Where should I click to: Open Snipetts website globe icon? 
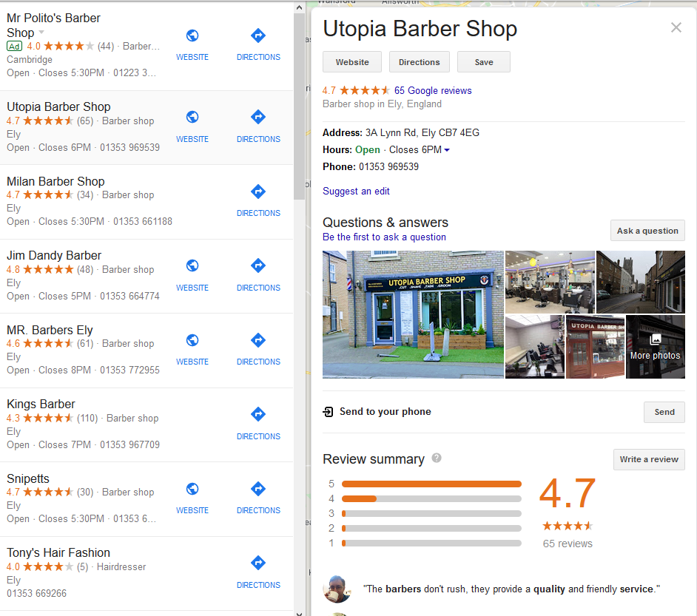click(192, 489)
